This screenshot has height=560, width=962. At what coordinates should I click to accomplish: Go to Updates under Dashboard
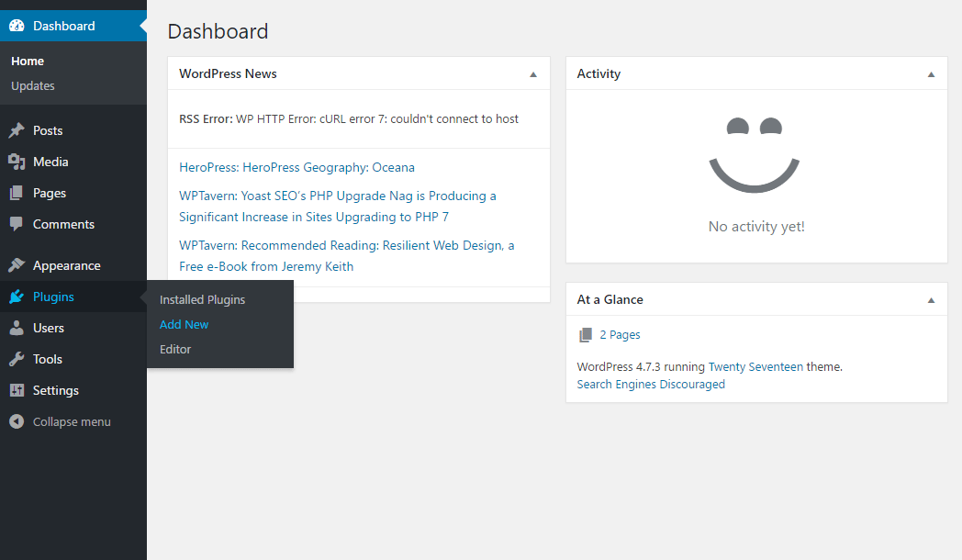(x=33, y=85)
